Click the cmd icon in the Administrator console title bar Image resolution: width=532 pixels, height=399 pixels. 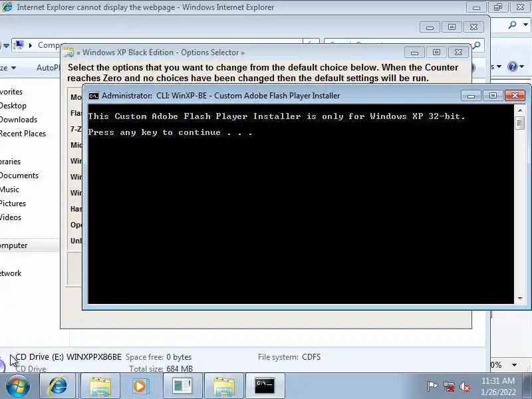[93, 96]
